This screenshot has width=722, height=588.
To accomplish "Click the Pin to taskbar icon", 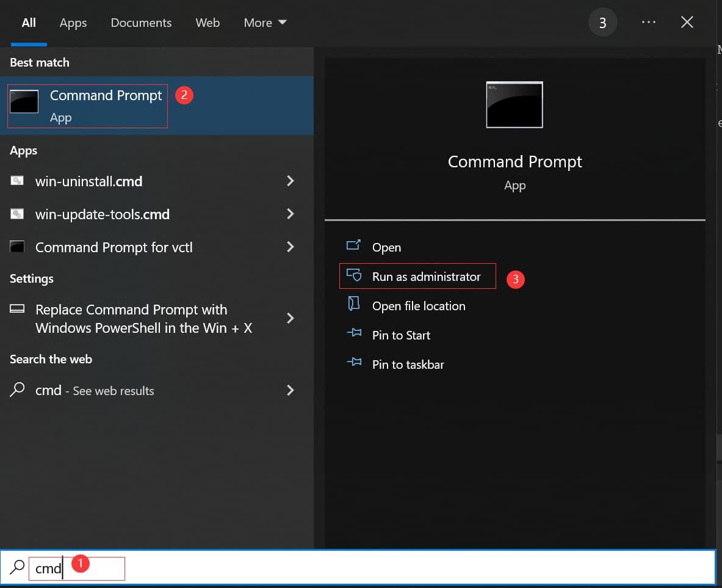I will pos(354,364).
